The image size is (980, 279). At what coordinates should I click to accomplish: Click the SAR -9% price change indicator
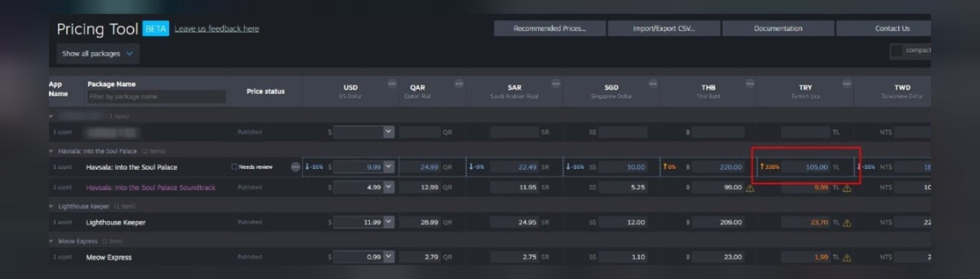pyautogui.click(x=476, y=167)
